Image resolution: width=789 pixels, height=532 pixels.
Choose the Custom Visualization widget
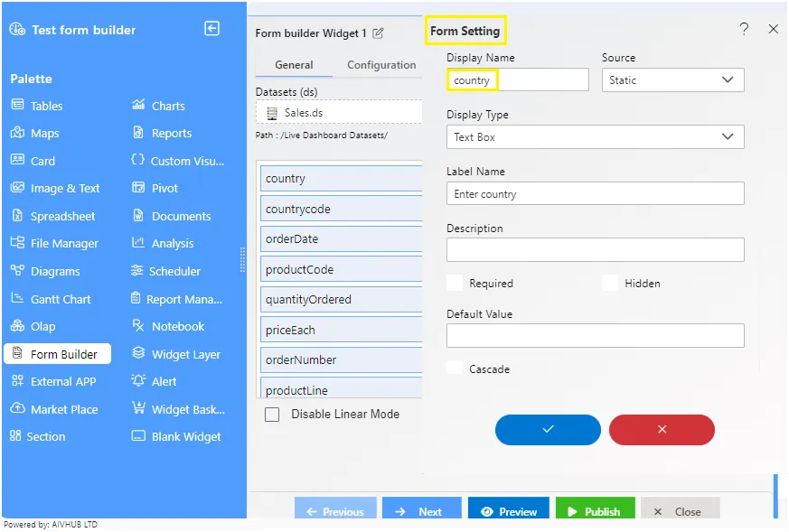178,161
